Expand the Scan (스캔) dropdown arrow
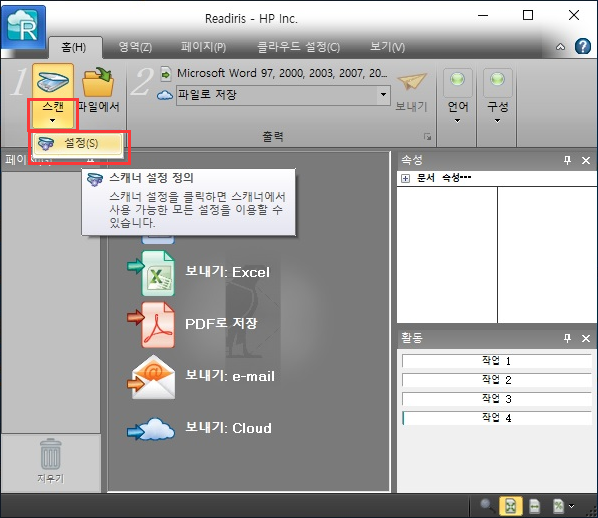Image resolution: width=598 pixels, height=518 pixels. coord(53,121)
